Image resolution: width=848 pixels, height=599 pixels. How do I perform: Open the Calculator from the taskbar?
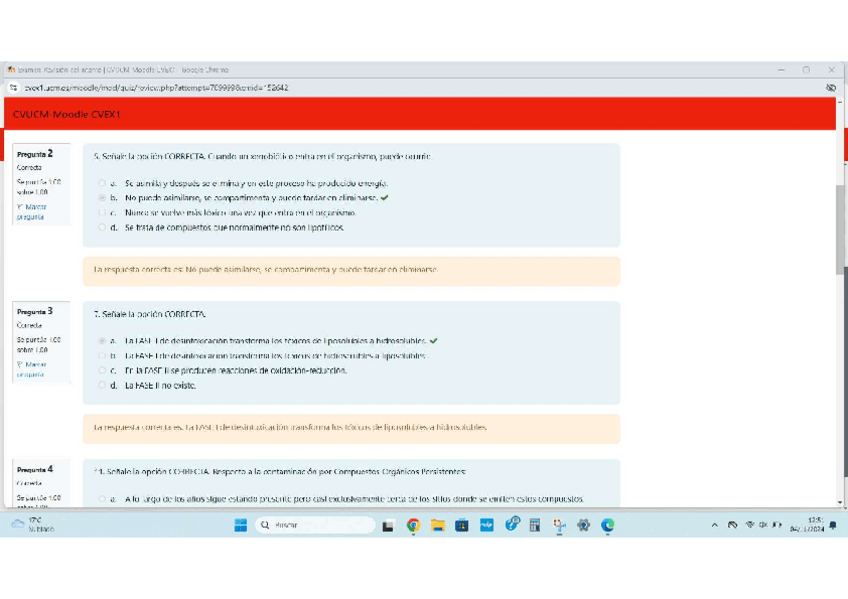pyautogui.click(x=535, y=525)
